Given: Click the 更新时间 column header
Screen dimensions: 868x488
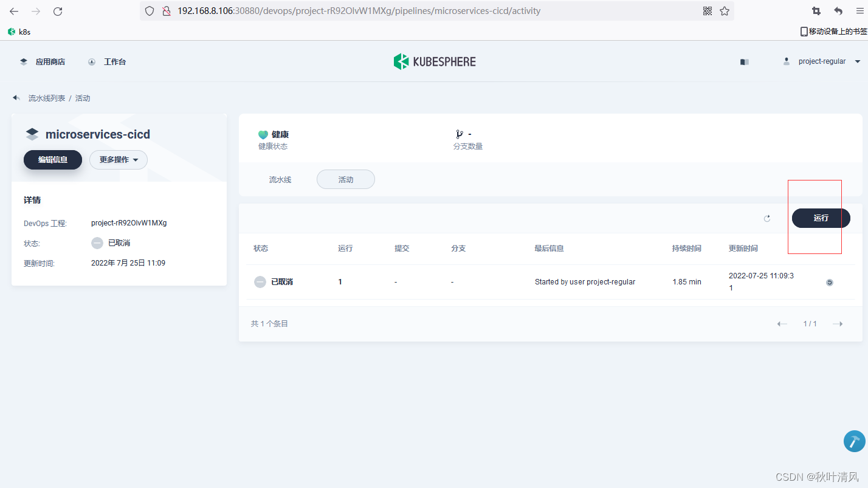Looking at the screenshot, I should coord(743,249).
